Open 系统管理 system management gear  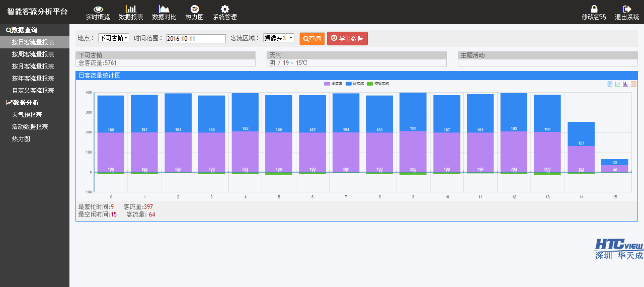[225, 12]
